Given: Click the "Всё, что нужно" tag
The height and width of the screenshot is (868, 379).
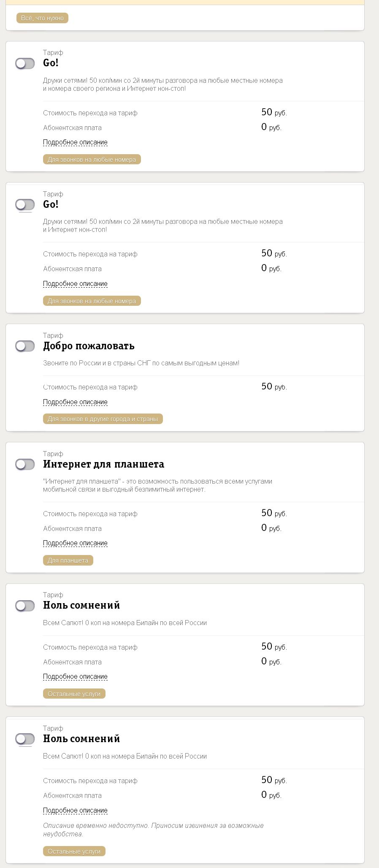Looking at the screenshot, I should tap(42, 18).
